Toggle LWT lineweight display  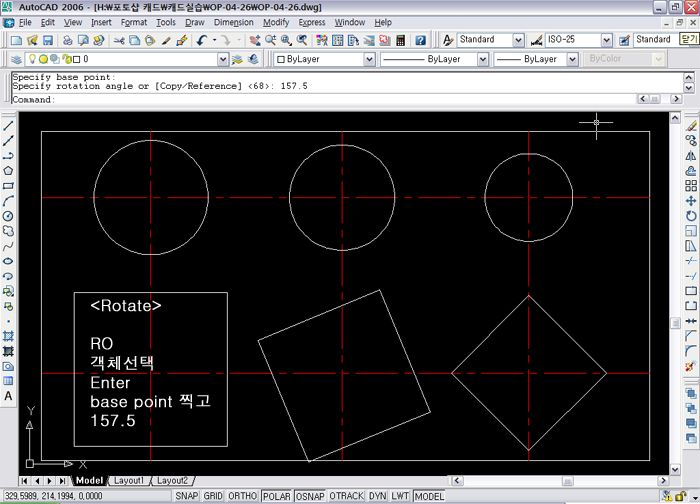point(400,496)
